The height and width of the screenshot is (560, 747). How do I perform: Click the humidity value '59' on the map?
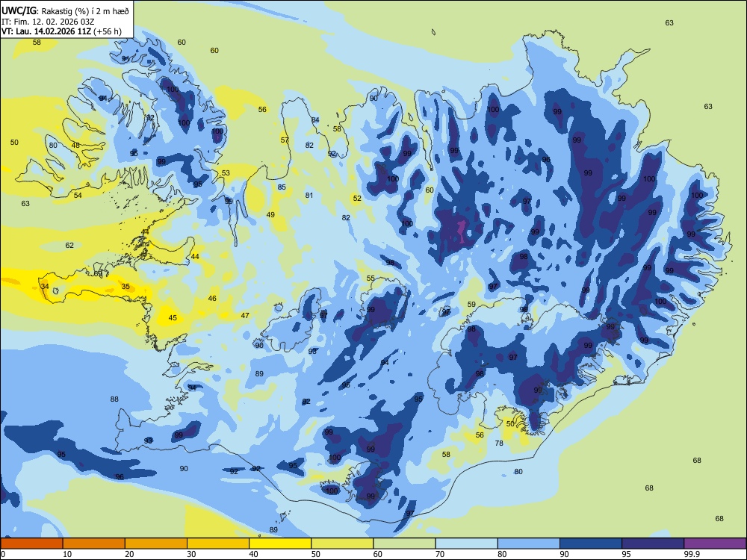coord(471,304)
